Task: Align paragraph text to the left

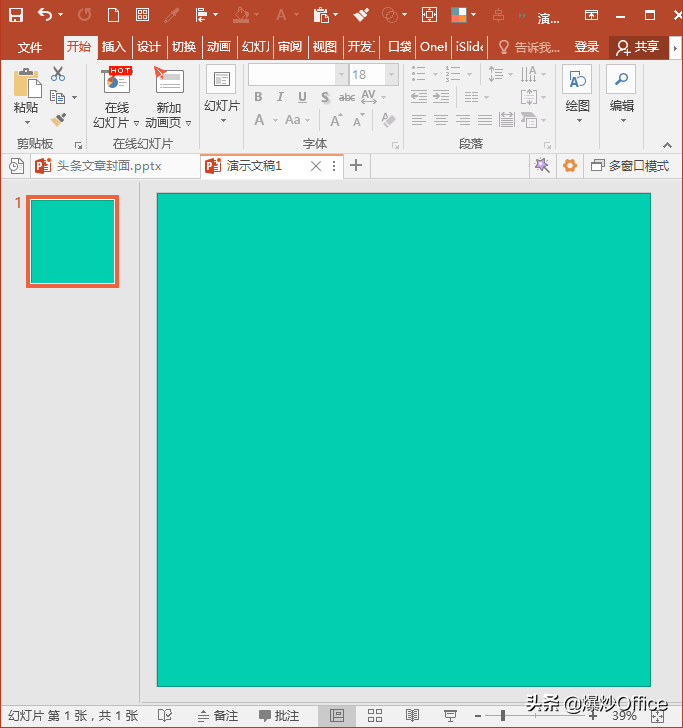Action: click(418, 120)
